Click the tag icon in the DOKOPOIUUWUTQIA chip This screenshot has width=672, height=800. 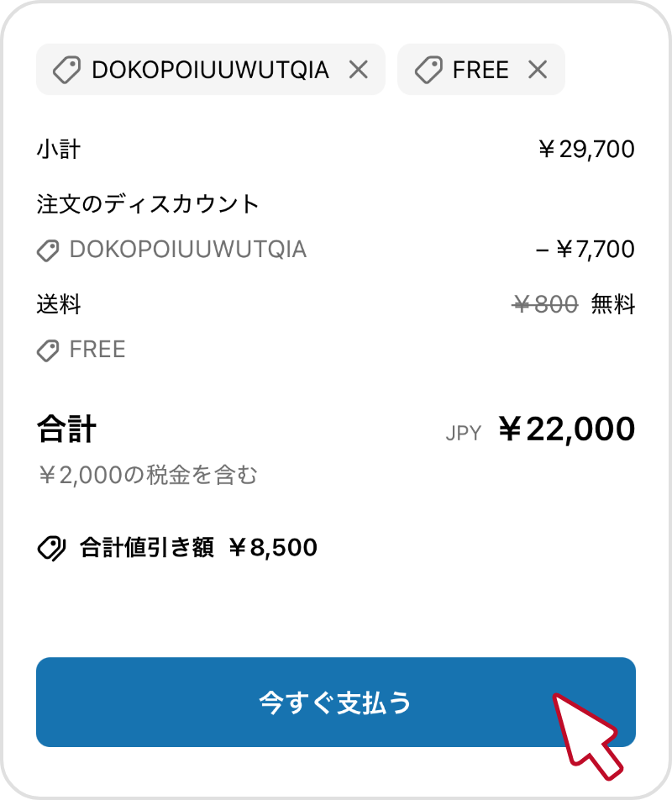point(67,70)
